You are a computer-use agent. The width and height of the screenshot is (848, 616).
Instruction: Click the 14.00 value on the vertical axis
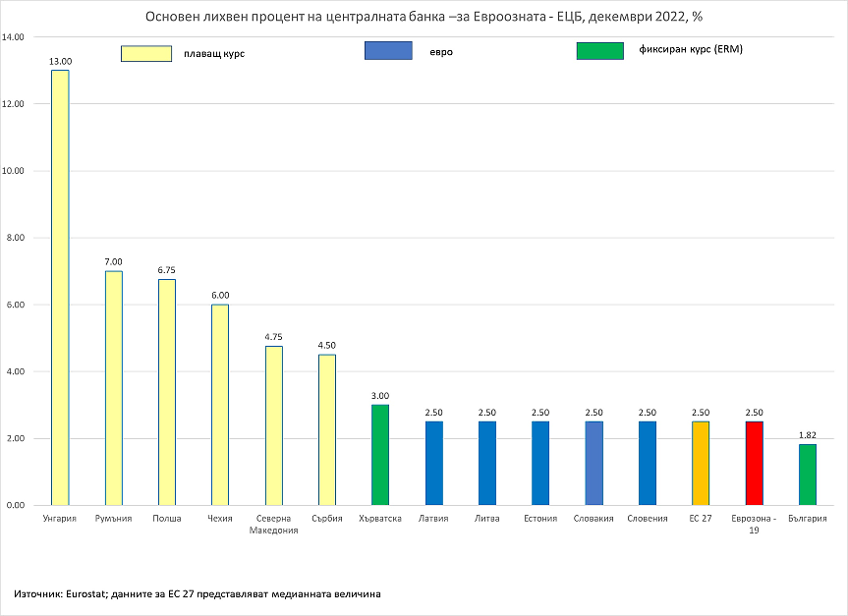coord(14,37)
